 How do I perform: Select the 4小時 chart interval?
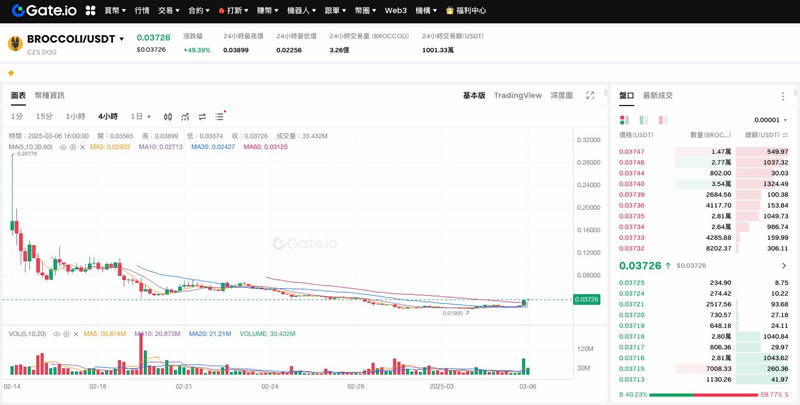(108, 117)
